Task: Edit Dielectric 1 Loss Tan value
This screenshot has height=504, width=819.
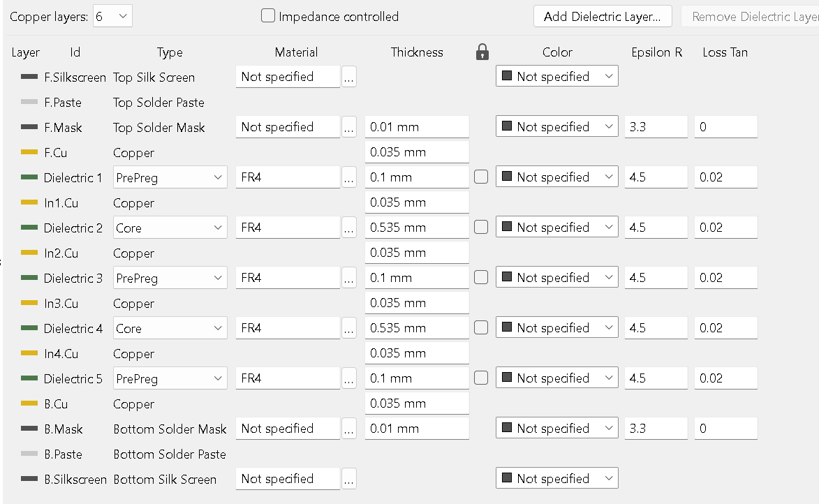Action: click(x=726, y=177)
